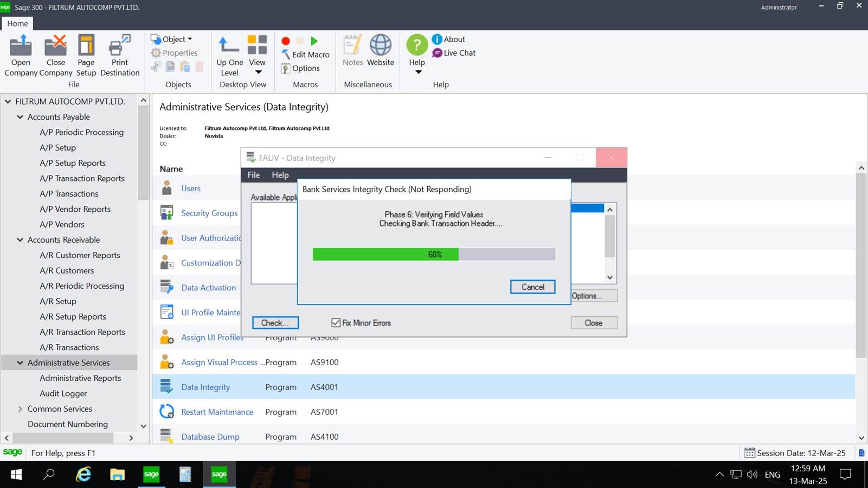Click the Record Macro red dot icon
Image resolution: width=868 pixels, height=488 pixels.
tap(285, 40)
